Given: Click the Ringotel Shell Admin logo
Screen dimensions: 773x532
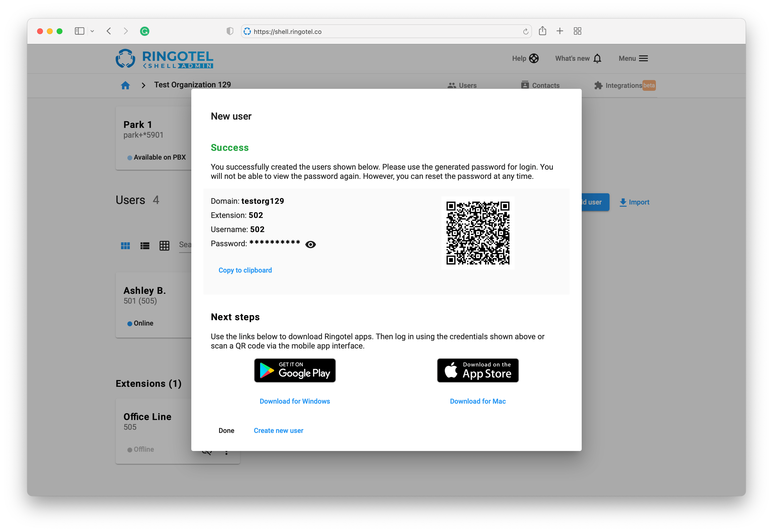Looking at the screenshot, I should coord(164,59).
